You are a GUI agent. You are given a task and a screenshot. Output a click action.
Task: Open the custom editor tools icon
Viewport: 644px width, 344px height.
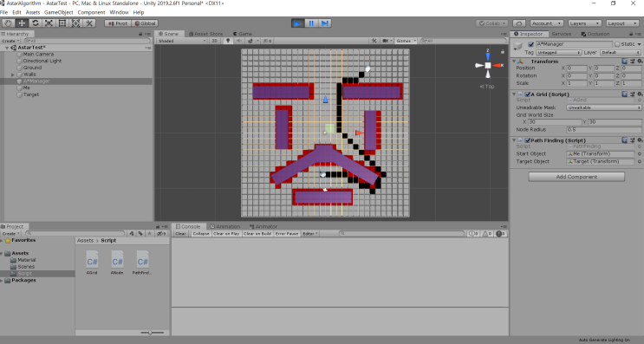(89, 23)
